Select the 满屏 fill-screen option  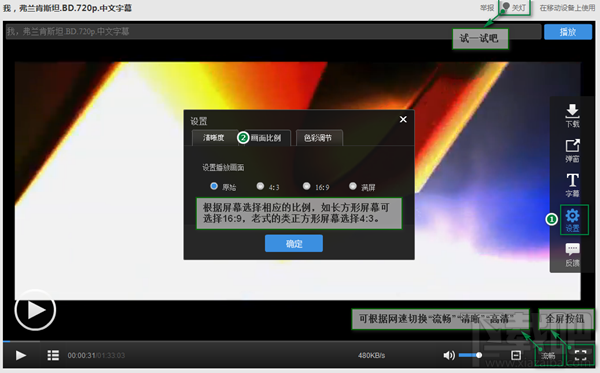pos(352,186)
